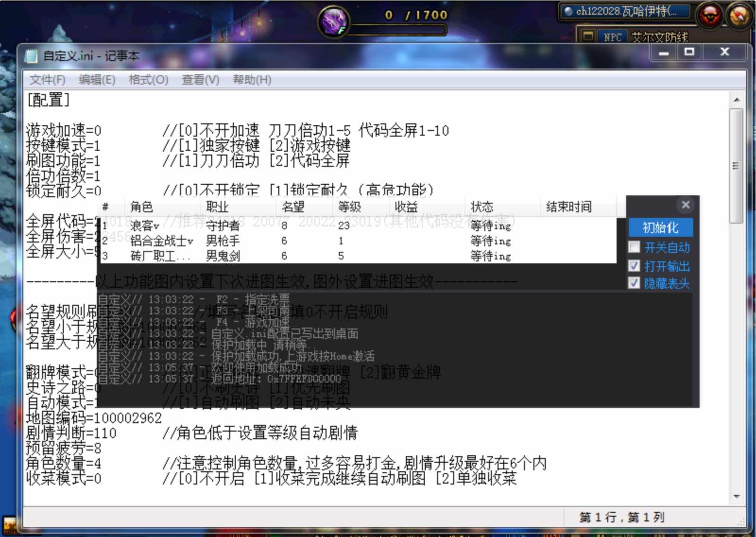Open the 编辑(E) menu
Viewport: 756px width, 537px height.
point(97,79)
